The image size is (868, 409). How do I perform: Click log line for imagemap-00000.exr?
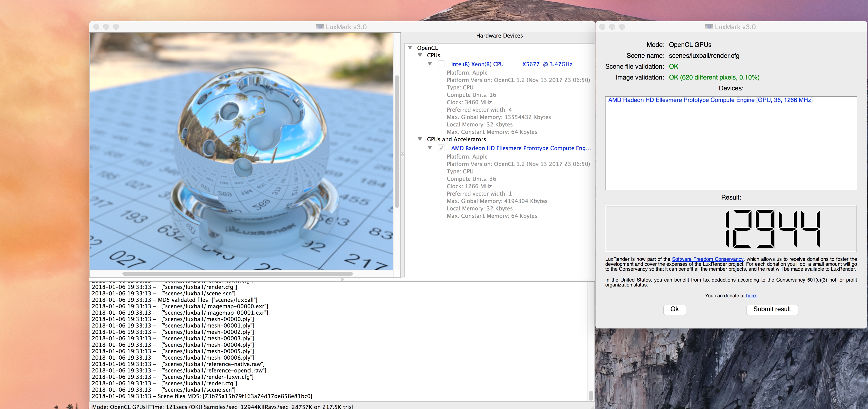tap(180, 306)
